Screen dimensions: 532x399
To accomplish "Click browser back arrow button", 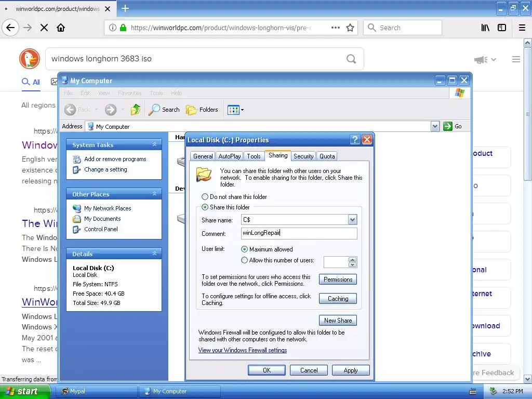I will tap(10, 28).
